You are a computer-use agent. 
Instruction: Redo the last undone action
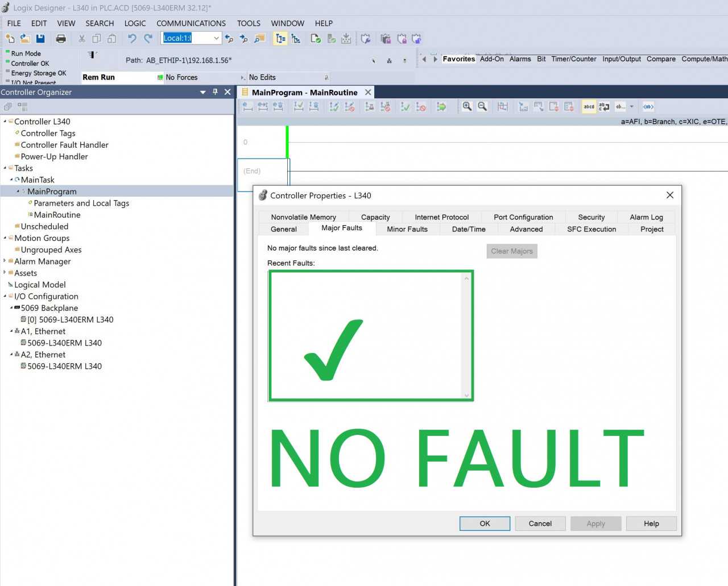pyautogui.click(x=148, y=39)
